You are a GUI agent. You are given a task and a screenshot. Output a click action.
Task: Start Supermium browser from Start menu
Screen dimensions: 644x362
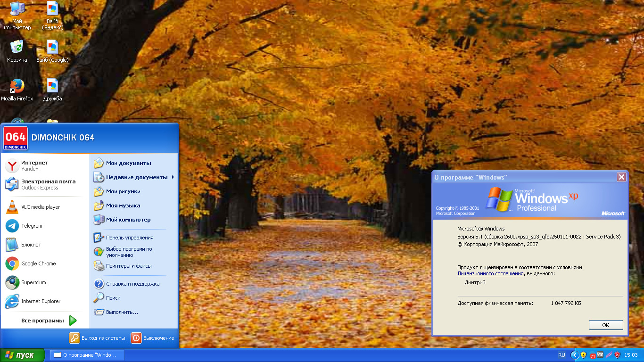coord(33,282)
